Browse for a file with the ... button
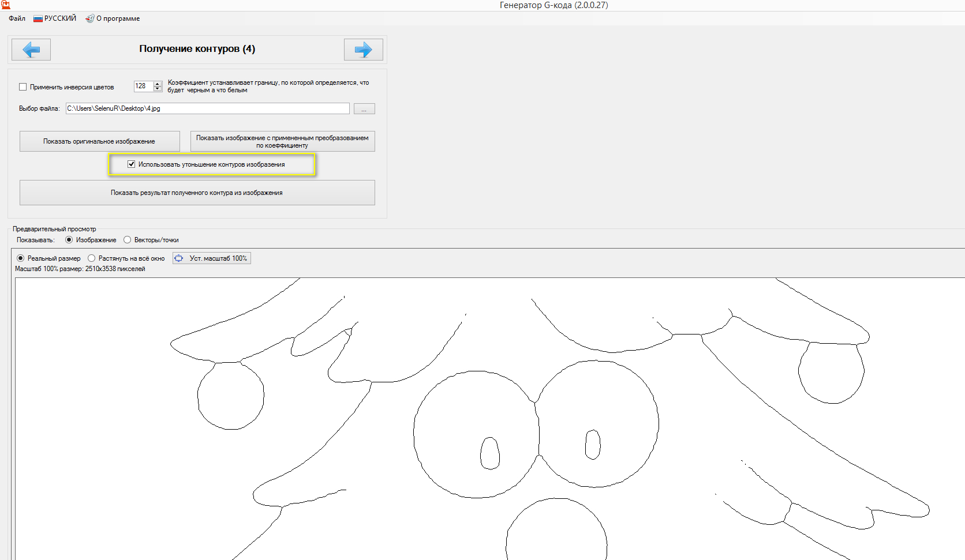Viewport: 965px width, 560px height. click(364, 109)
